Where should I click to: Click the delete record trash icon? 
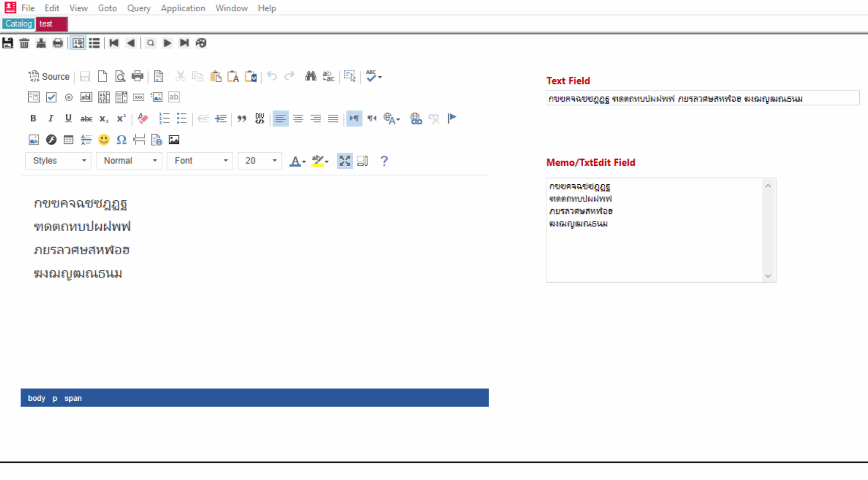pyautogui.click(x=24, y=43)
